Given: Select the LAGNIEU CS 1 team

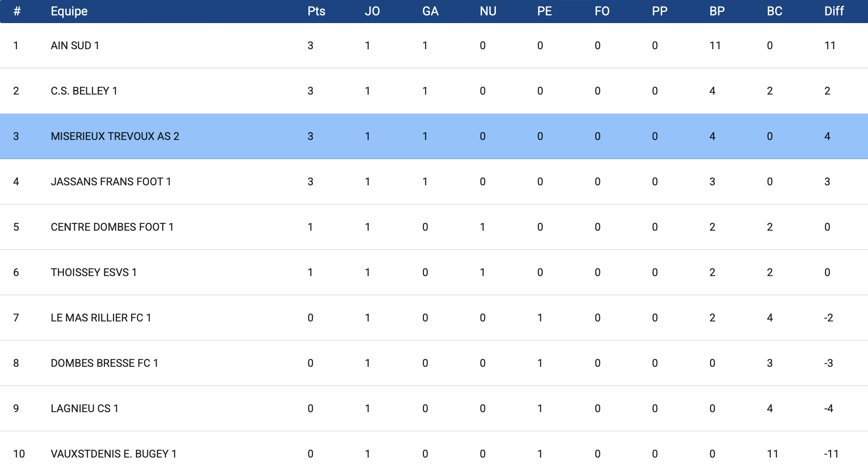Looking at the screenshot, I should tap(85, 409).
